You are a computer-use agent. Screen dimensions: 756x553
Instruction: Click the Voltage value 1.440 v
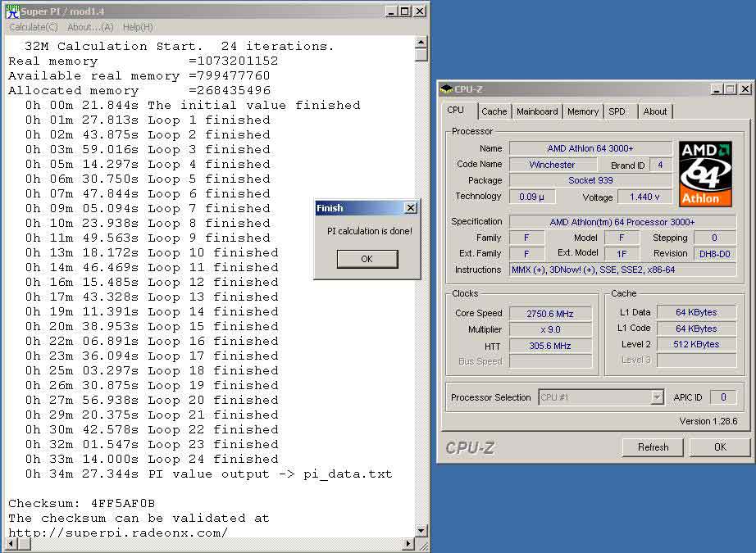pyautogui.click(x=644, y=197)
